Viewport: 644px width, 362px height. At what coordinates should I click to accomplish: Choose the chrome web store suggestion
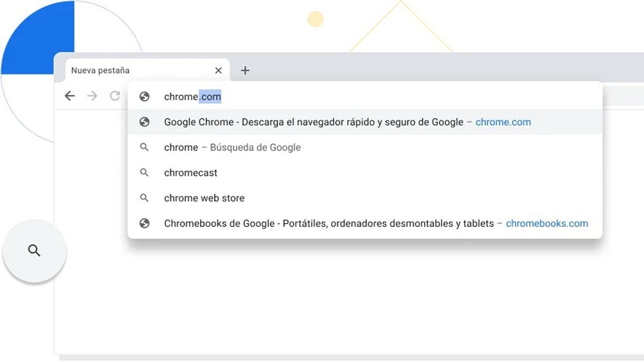[365, 198]
